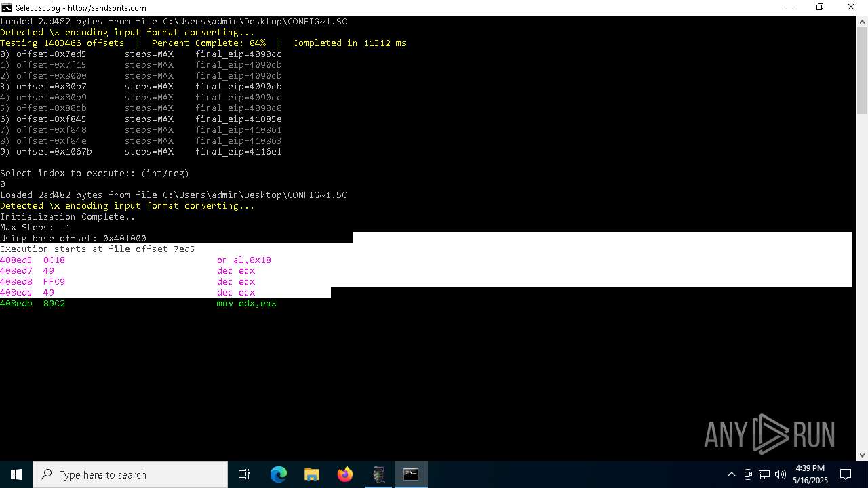This screenshot has width=868, height=488.
Task: Launch Firefox from the taskbar
Action: coord(345,474)
